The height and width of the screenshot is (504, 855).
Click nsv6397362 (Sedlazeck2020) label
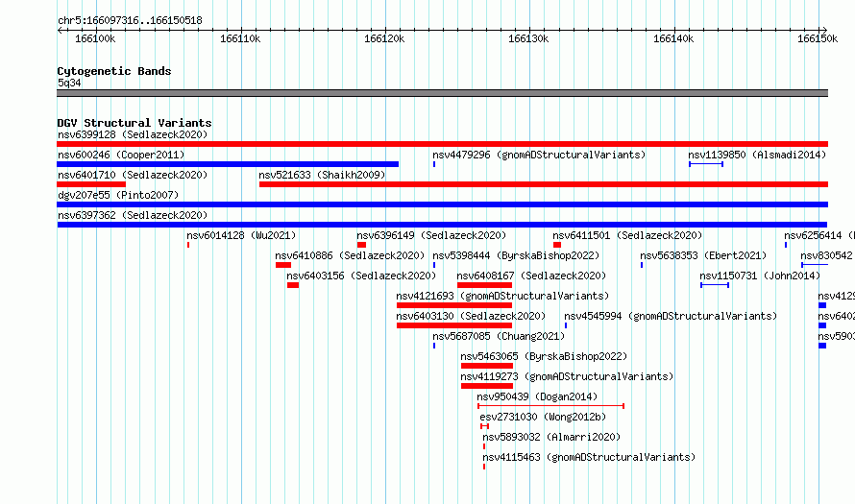click(x=133, y=215)
